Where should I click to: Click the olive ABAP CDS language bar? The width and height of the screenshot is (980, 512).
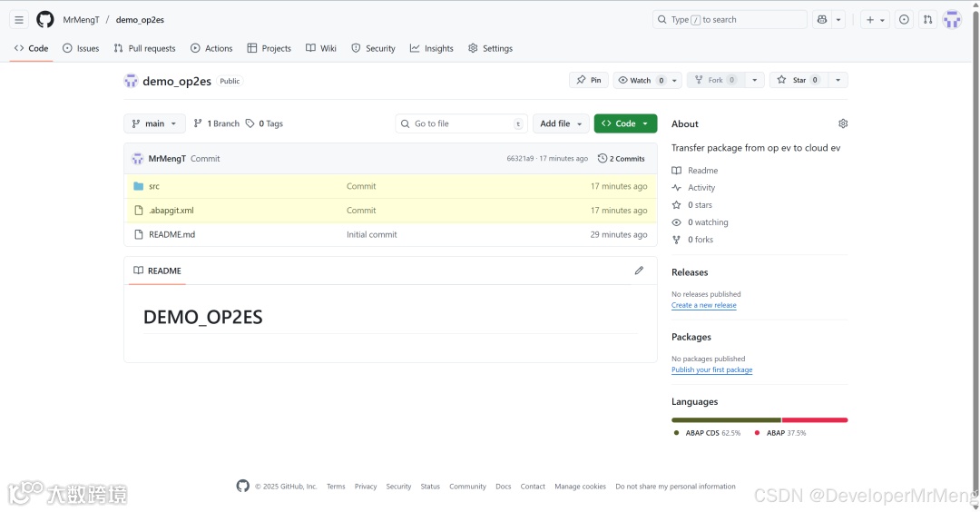click(726, 420)
